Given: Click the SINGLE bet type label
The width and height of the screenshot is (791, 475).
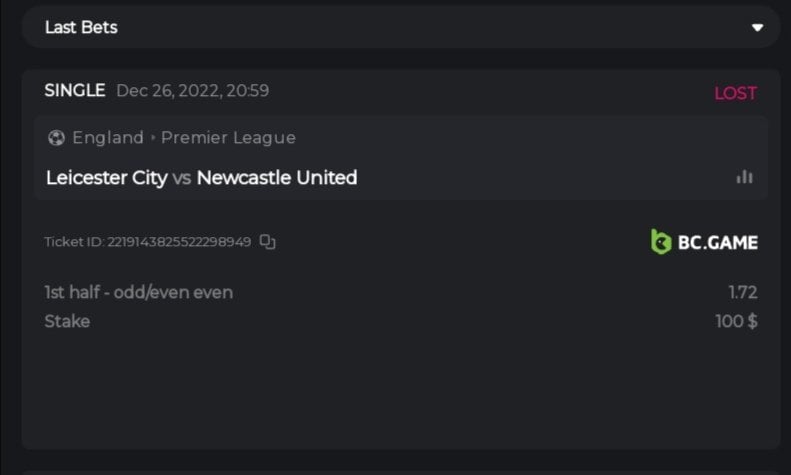Looking at the screenshot, I should pyautogui.click(x=74, y=90).
